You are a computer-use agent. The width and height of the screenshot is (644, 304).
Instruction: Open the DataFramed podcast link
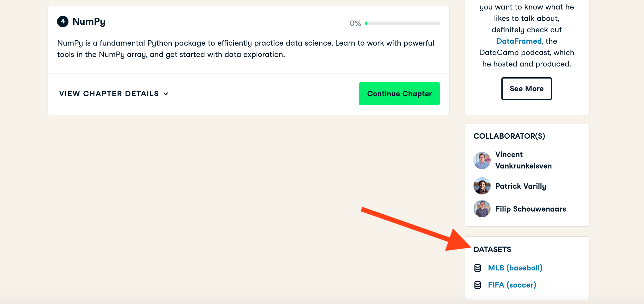[x=519, y=41]
